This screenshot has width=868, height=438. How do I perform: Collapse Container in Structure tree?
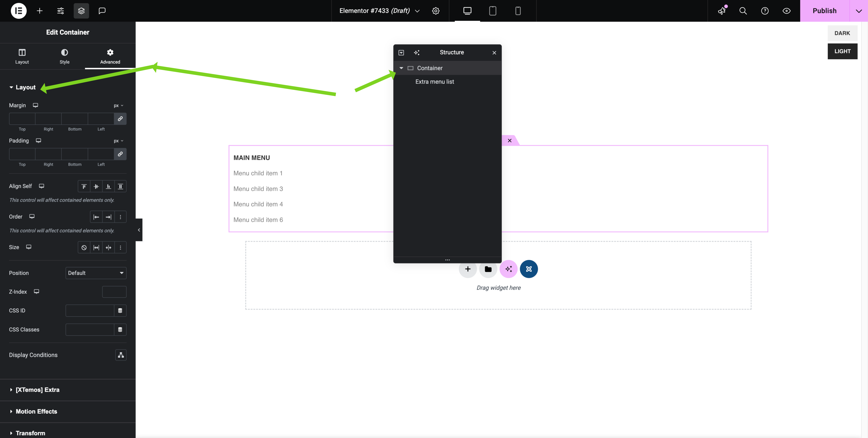[x=401, y=68]
